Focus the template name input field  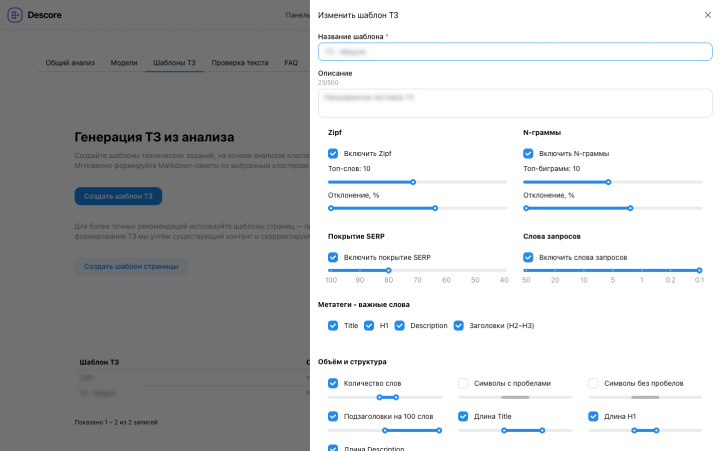click(x=515, y=51)
